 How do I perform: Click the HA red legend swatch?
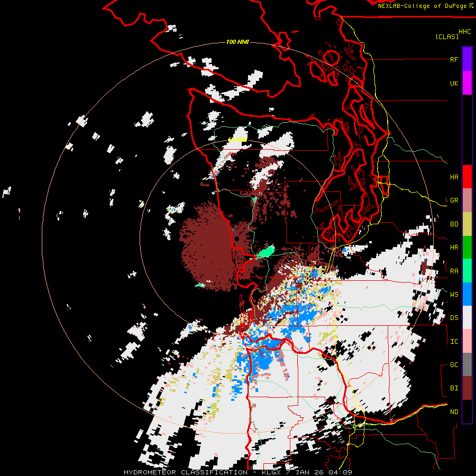(467, 177)
